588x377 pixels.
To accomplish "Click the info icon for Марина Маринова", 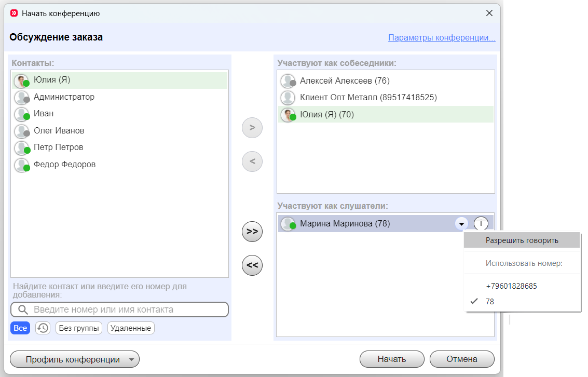I will pos(481,224).
